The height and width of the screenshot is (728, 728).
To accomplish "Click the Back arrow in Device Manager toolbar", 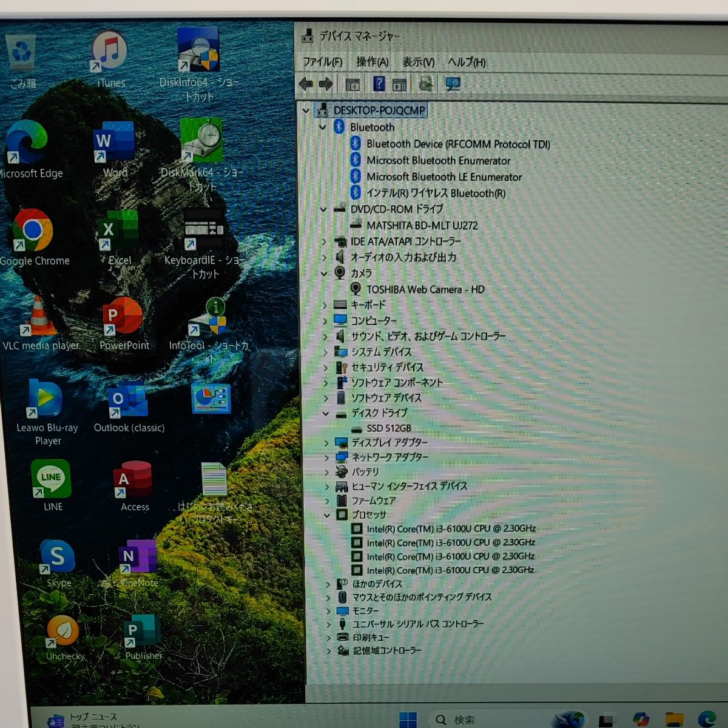I will [x=306, y=84].
